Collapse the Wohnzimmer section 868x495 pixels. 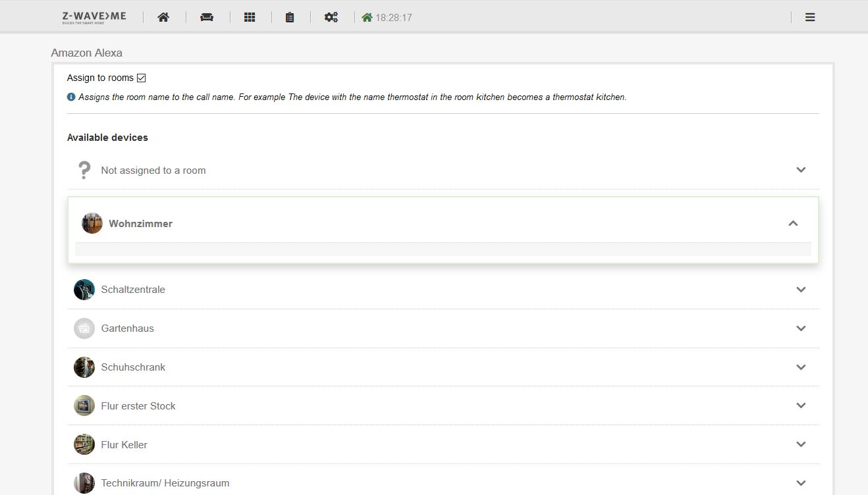click(x=793, y=224)
